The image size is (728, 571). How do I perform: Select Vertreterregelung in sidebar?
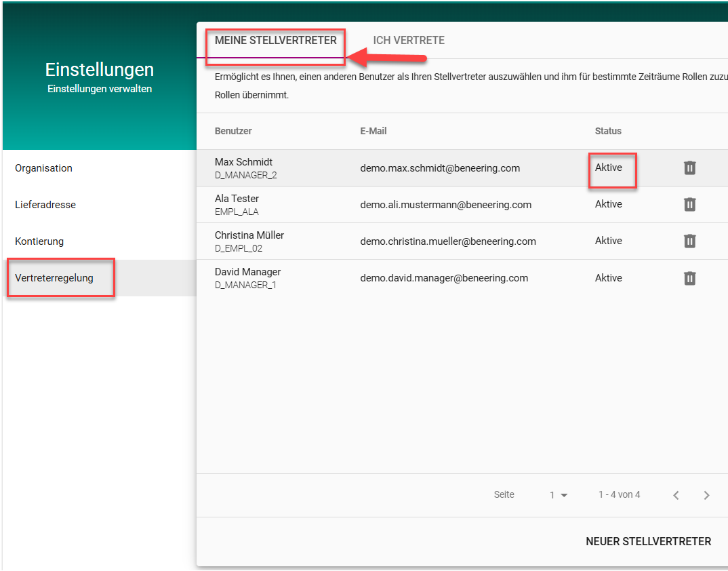coord(54,278)
